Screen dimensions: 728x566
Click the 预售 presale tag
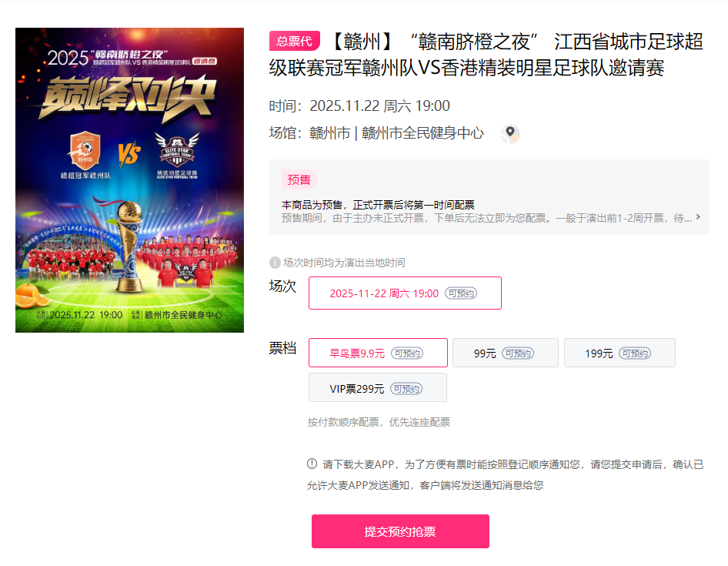[299, 180]
